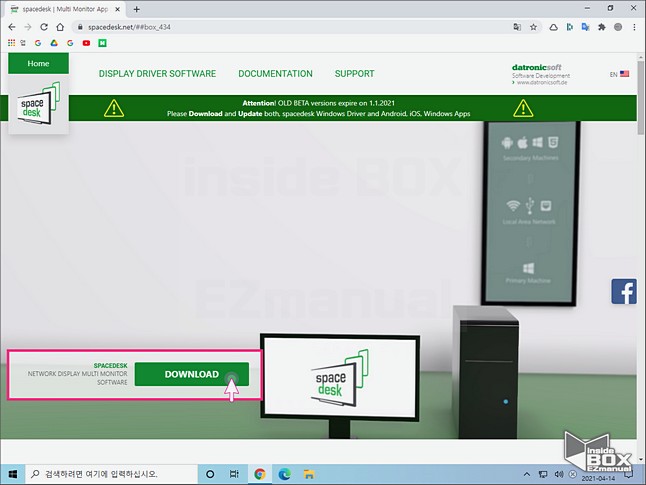646x485 pixels.
Task: Open the green Naver bookmark
Action: pos(103,43)
